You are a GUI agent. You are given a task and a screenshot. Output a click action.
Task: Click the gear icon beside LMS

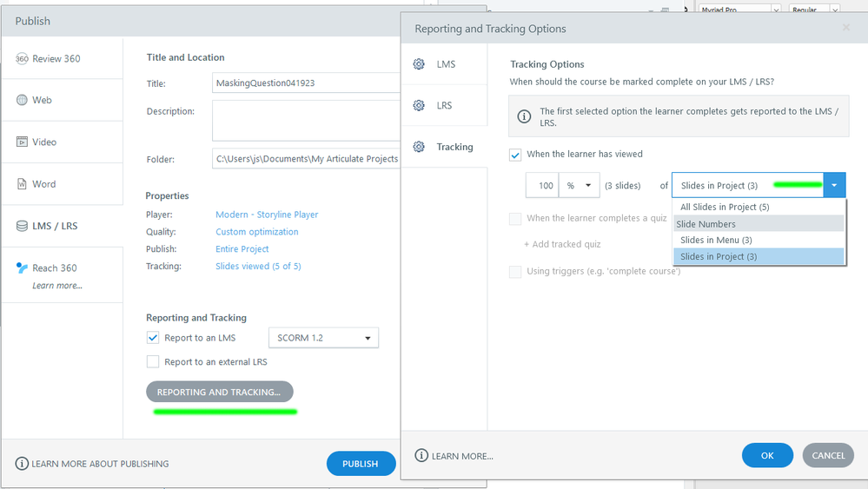coord(420,64)
